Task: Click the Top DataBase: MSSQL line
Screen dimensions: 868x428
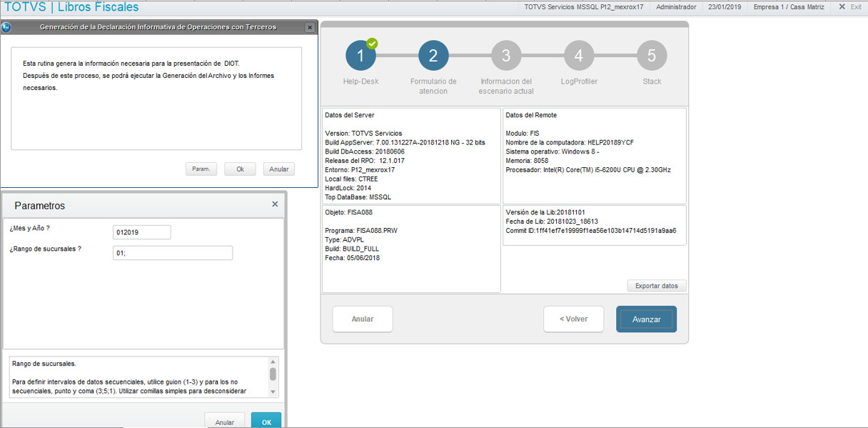Action: point(358,197)
